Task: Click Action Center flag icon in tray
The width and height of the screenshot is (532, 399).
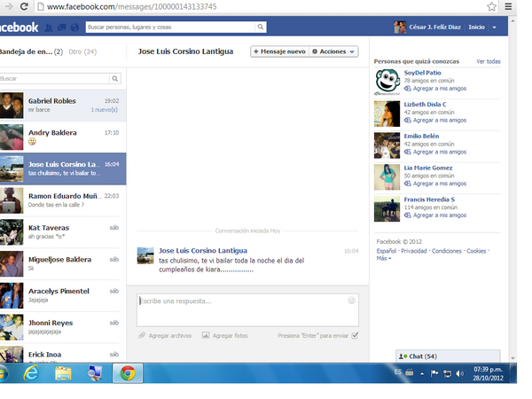Action: click(x=434, y=373)
